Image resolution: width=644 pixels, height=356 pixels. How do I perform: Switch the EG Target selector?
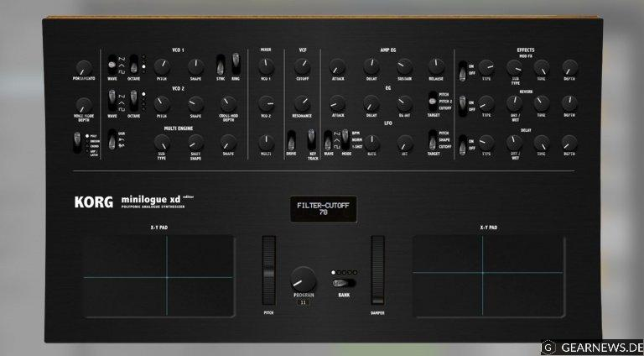pyautogui.click(x=433, y=101)
